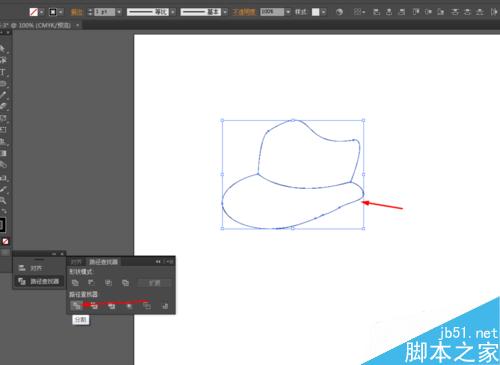Image resolution: width=500 pixels, height=365 pixels.
Task: Click the stroke color swatch in control bar
Action: click(52, 12)
